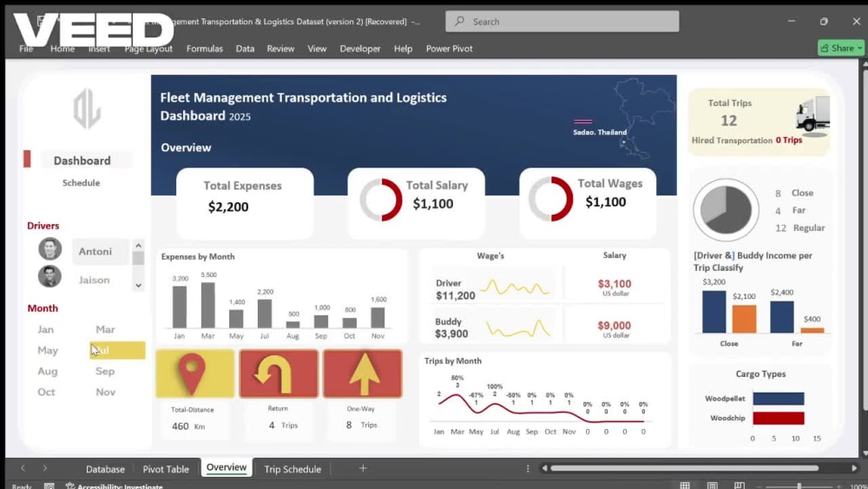Open the Help ribbon tab

(x=403, y=49)
